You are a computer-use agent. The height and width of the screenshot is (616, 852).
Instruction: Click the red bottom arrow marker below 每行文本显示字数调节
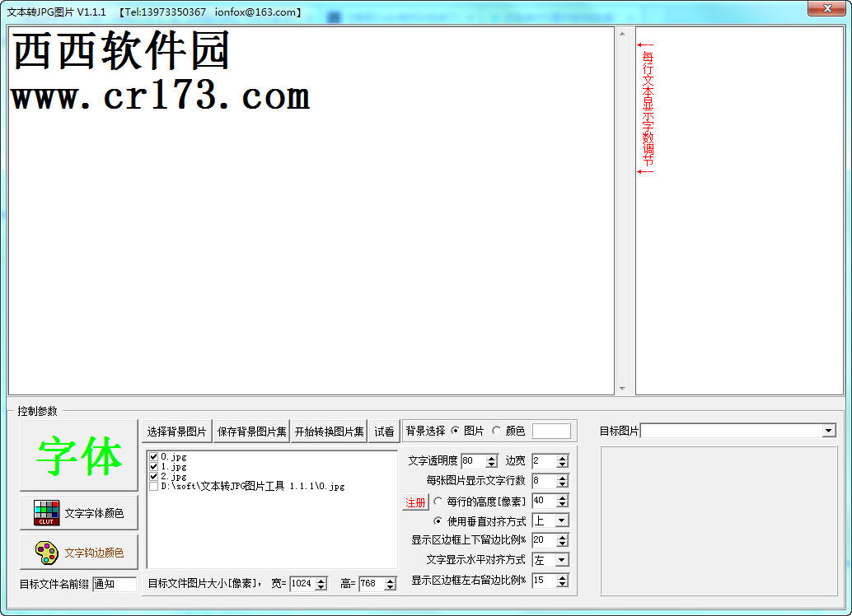click(645, 171)
